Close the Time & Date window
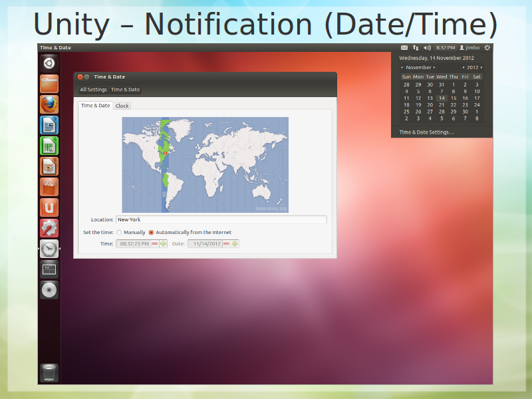 coord(80,77)
